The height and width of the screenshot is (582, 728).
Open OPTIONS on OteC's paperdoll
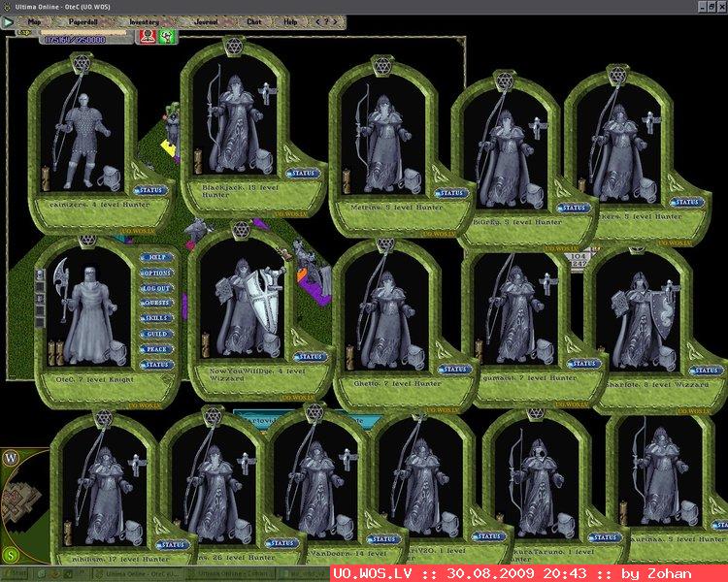click(x=157, y=273)
